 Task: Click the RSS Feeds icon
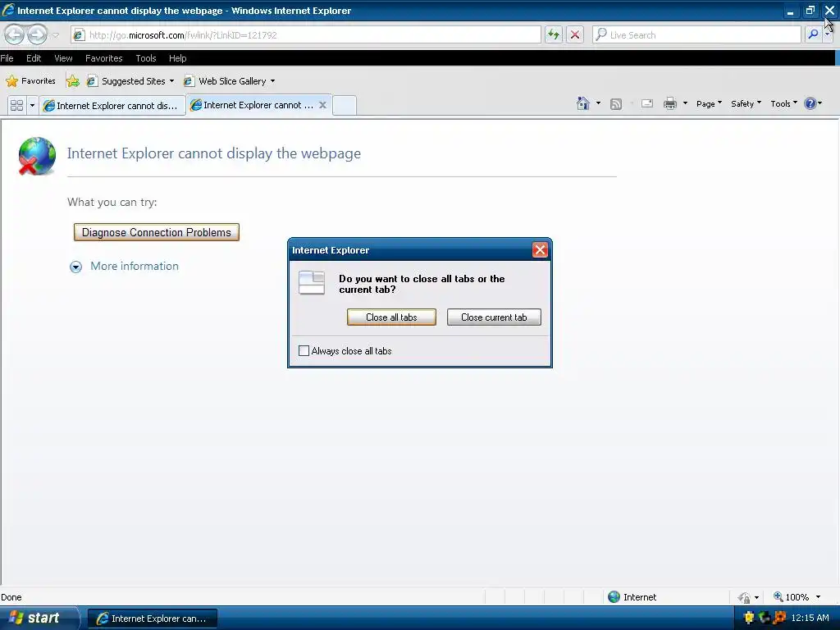pos(616,104)
